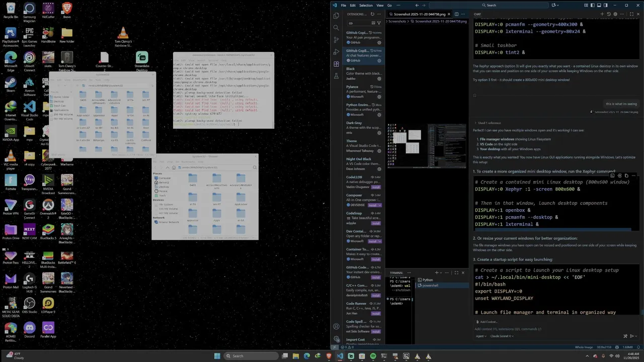
Task: Open the Install dropdown for Composer extension
Action: coord(379,205)
